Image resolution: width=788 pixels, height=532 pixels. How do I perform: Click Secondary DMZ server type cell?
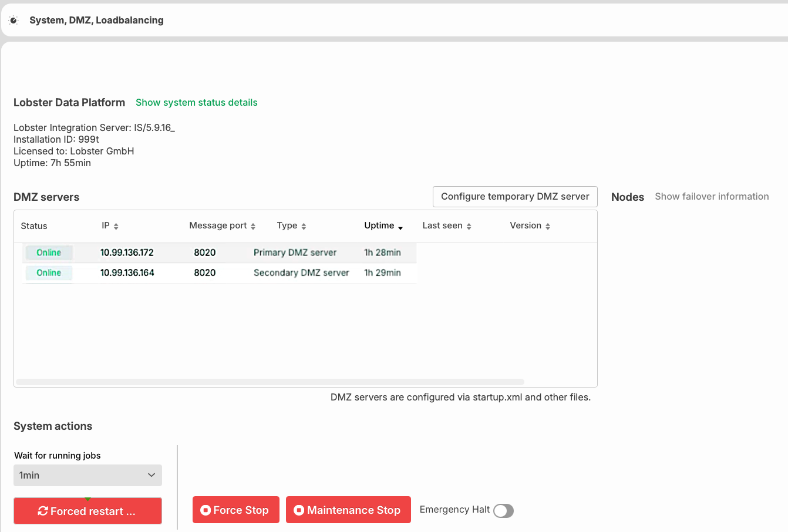tap(301, 272)
